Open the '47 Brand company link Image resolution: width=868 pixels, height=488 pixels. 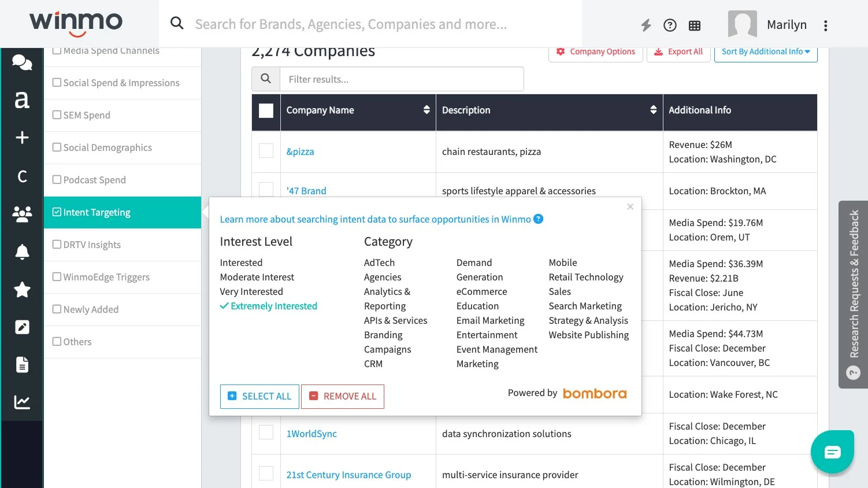[306, 191]
